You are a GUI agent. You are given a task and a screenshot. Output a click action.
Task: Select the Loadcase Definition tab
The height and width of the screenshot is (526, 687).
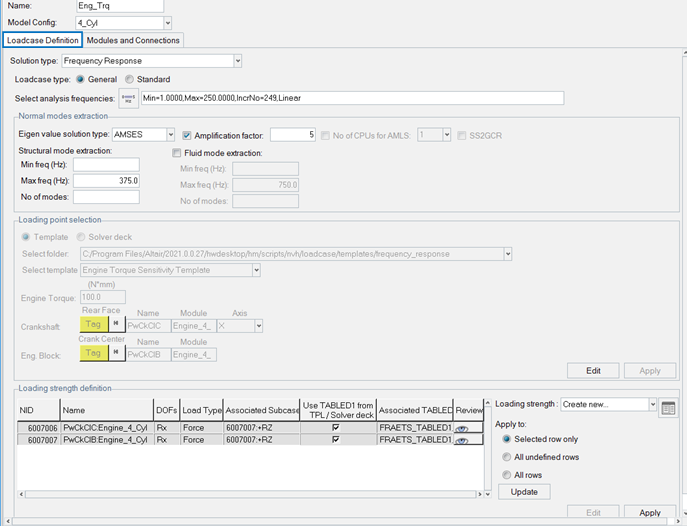(x=42, y=40)
